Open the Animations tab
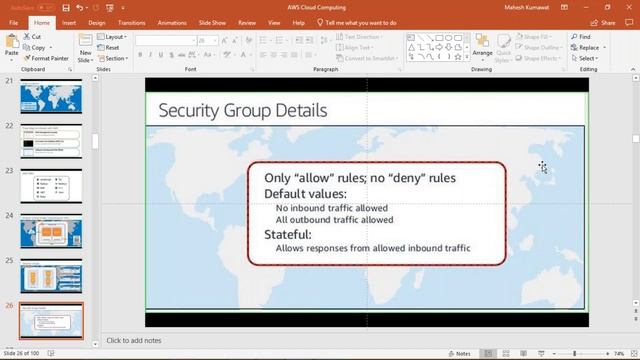640x360 pixels. pos(172,23)
